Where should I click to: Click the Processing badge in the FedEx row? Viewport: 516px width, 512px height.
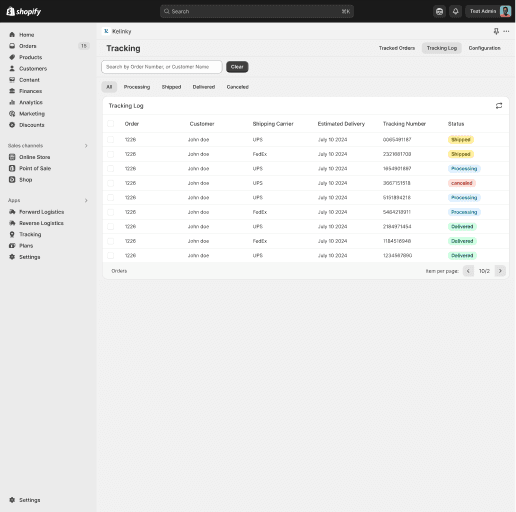tap(464, 212)
